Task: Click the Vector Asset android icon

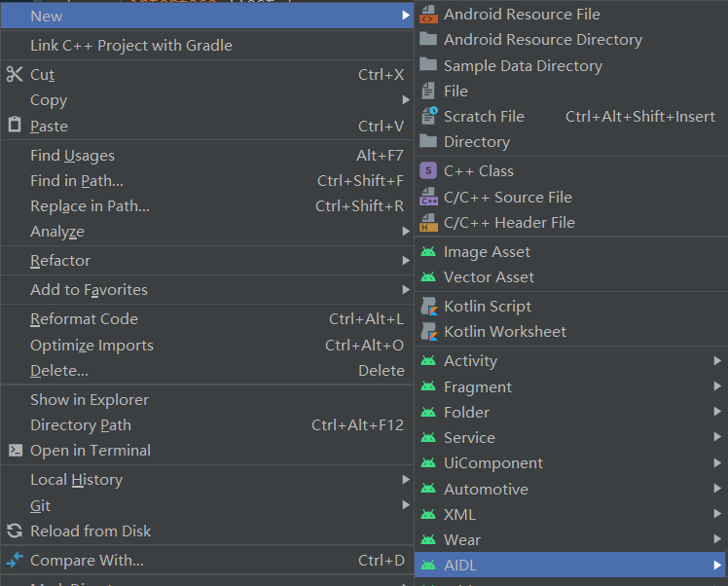Action: [428, 277]
